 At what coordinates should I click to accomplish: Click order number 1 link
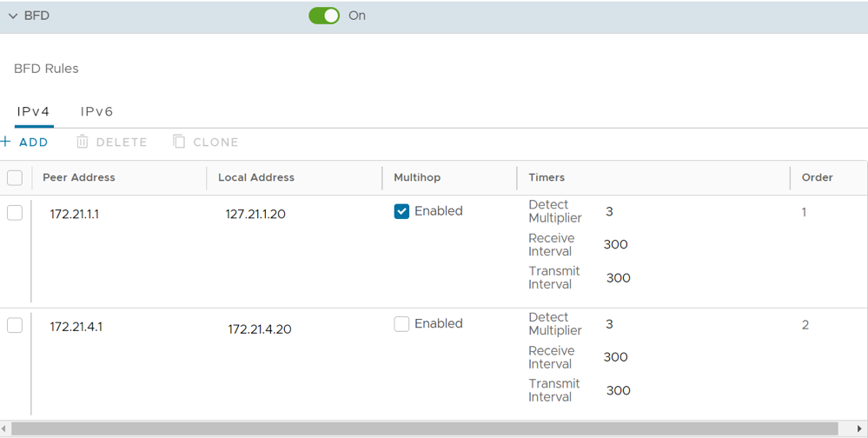tap(804, 212)
